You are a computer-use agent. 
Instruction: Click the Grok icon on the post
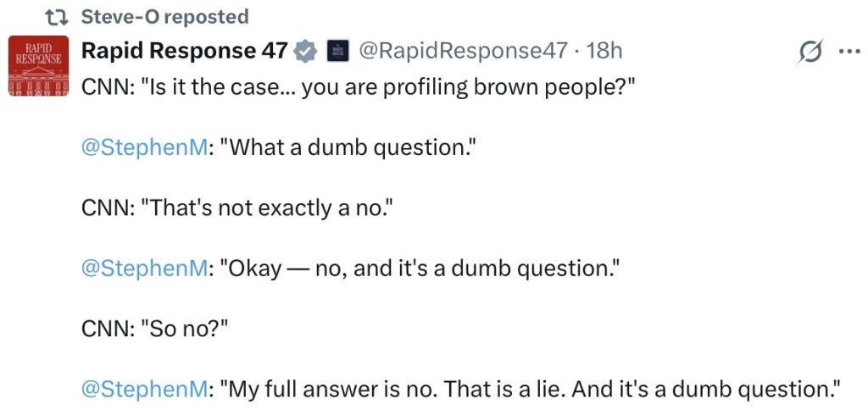pyautogui.click(x=812, y=53)
